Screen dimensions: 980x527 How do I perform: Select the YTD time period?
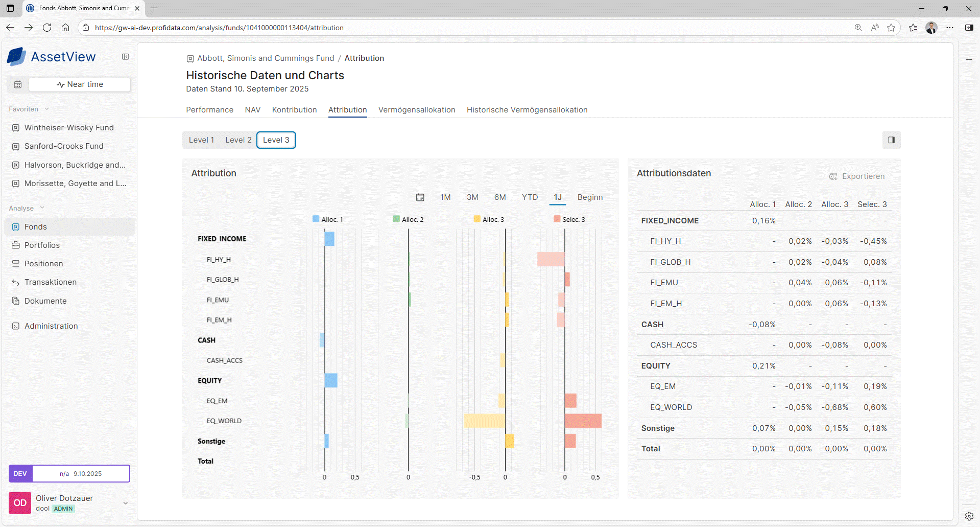point(530,197)
